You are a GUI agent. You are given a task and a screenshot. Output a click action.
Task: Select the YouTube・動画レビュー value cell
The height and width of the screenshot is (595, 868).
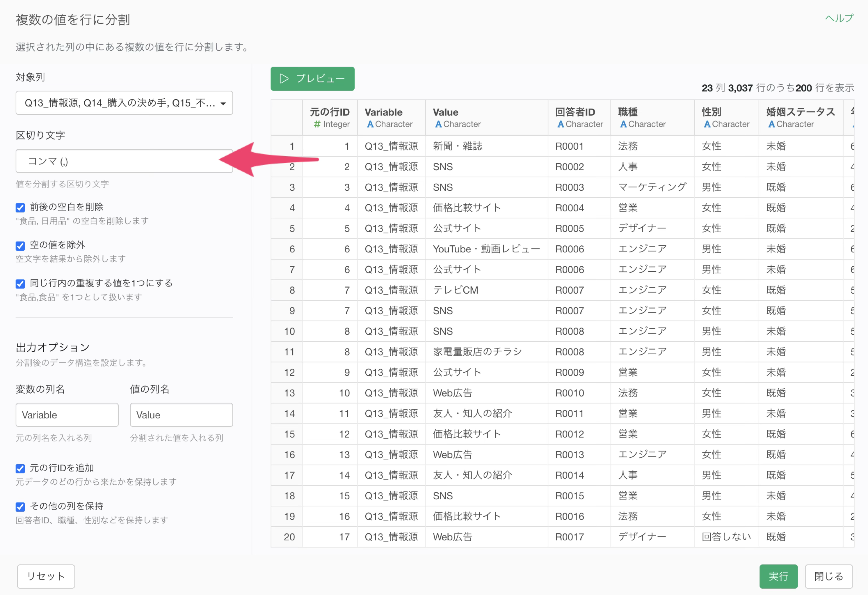(x=486, y=249)
